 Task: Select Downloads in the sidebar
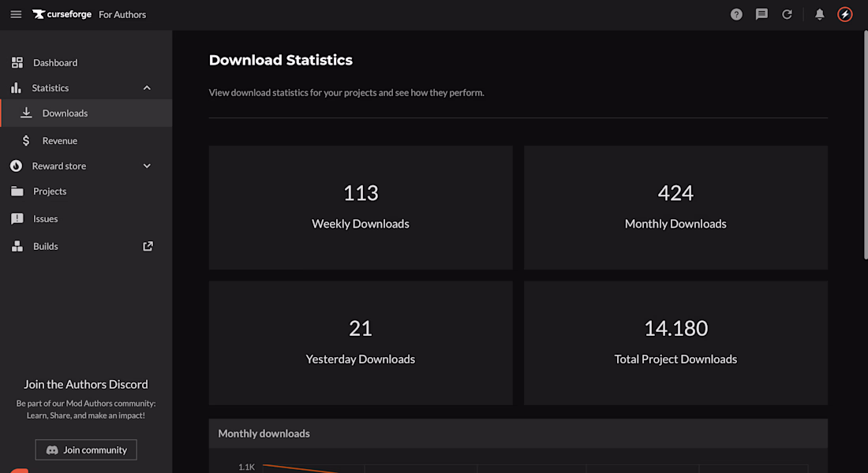click(65, 113)
